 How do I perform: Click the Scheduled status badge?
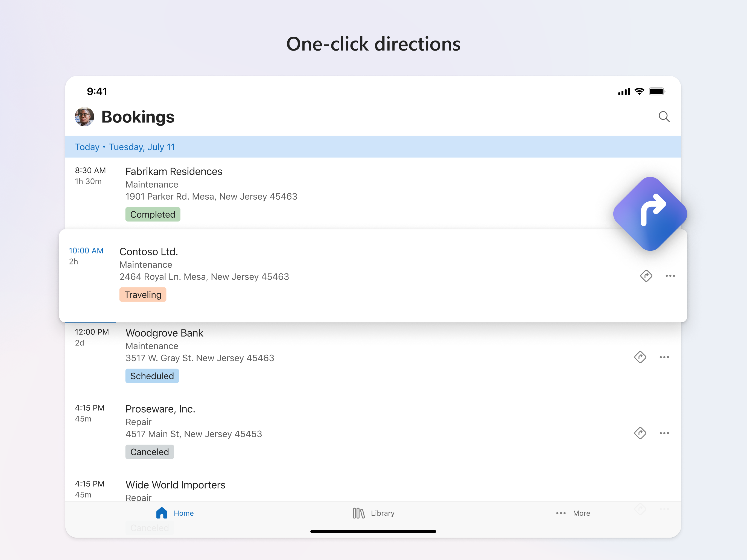point(152,376)
